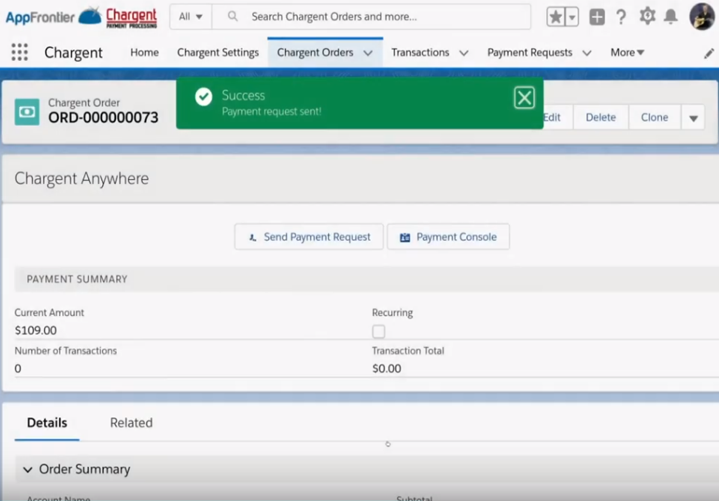Viewport: 719px width, 501px height.
Task: Click the search magnifier icon
Action: tap(232, 17)
